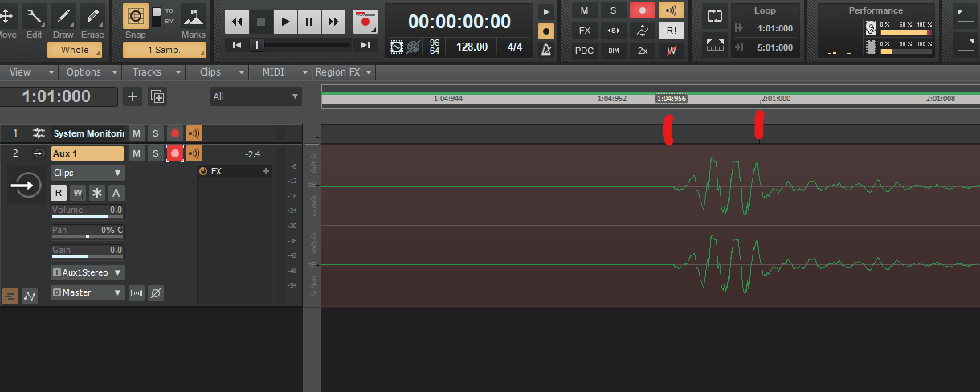Click the Aux 1 Gain slider

[87, 251]
